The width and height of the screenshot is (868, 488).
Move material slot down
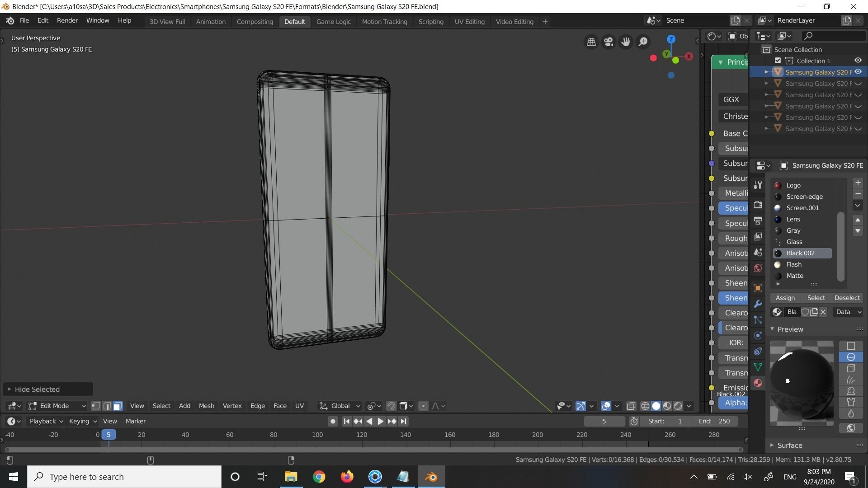click(x=858, y=231)
